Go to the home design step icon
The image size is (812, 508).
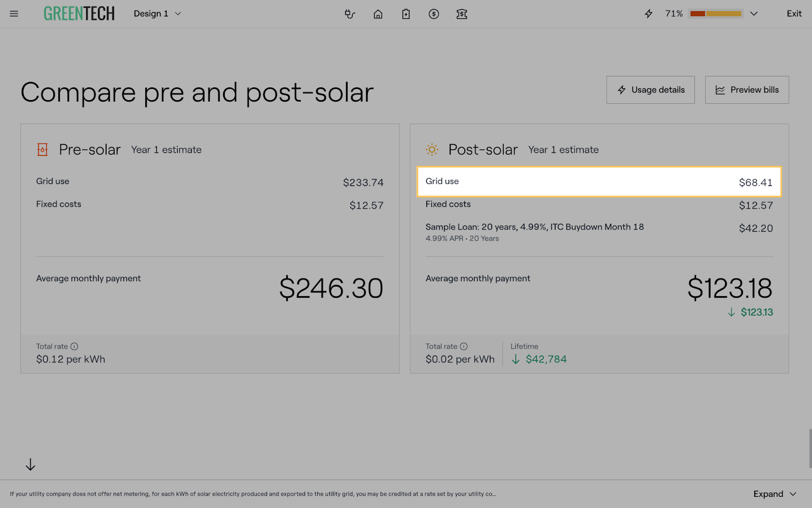pyautogui.click(x=378, y=14)
